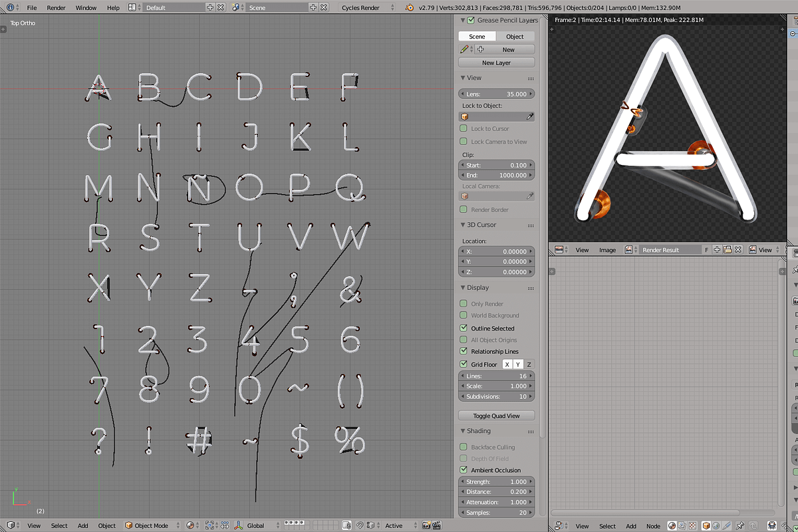Open the Render menu
Screen dimensions: 798x532
coord(57,7)
